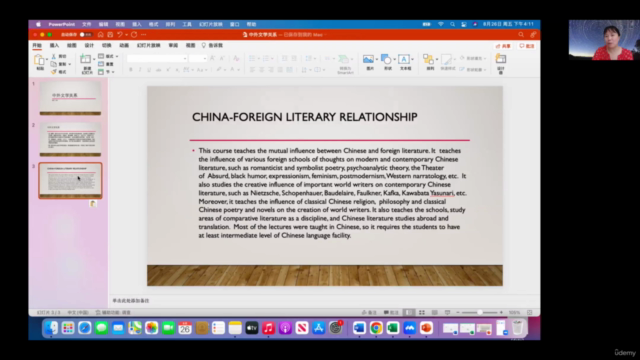Click the Cut scissors icon
The width and height of the screenshot is (640, 360).
click(53, 56)
